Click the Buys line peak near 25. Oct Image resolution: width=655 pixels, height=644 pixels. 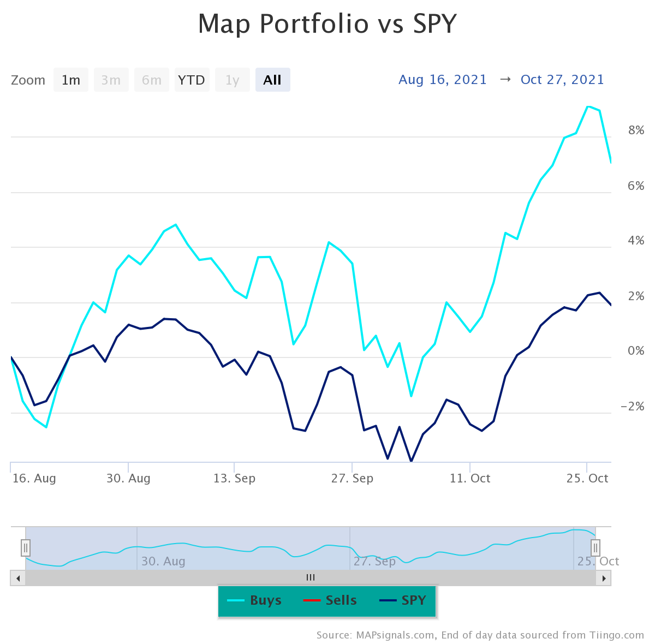[x=588, y=106]
